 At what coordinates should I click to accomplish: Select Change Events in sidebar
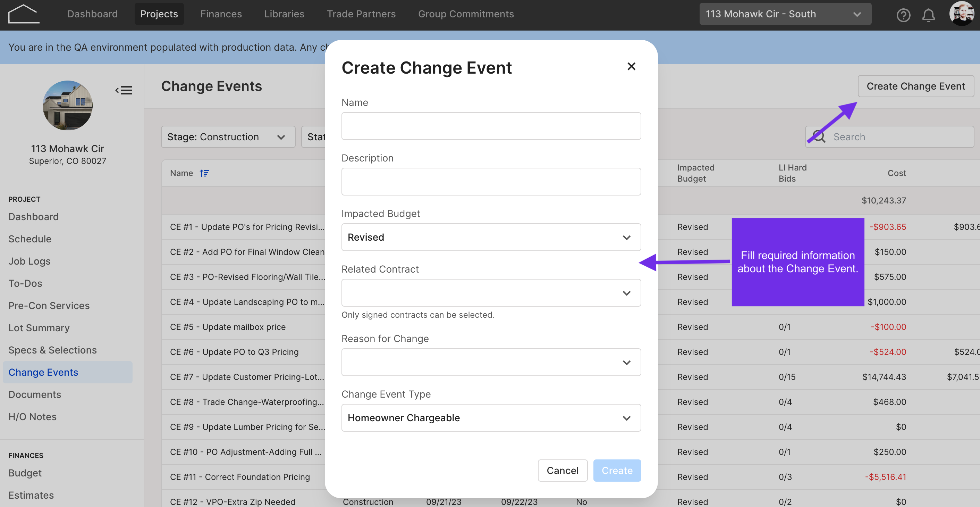coord(68,372)
